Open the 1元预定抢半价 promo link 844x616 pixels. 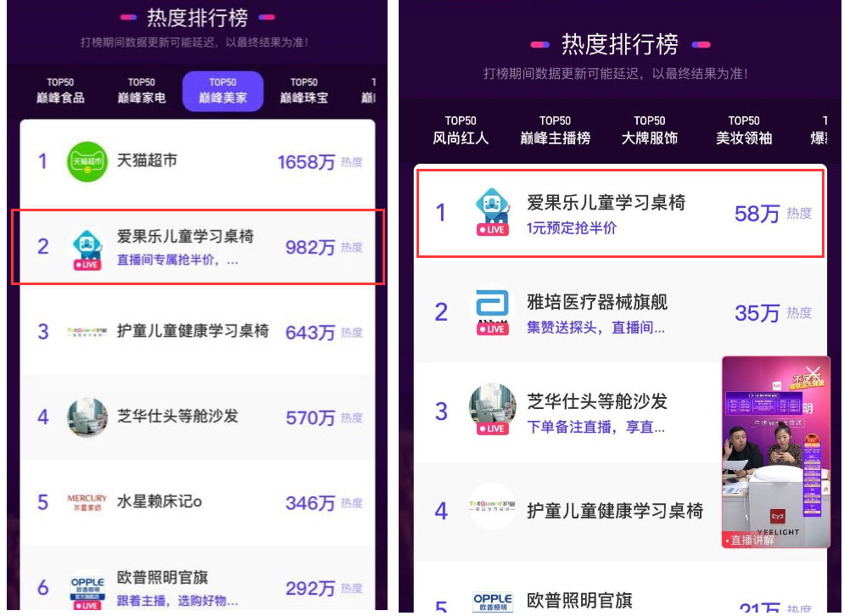[572, 228]
